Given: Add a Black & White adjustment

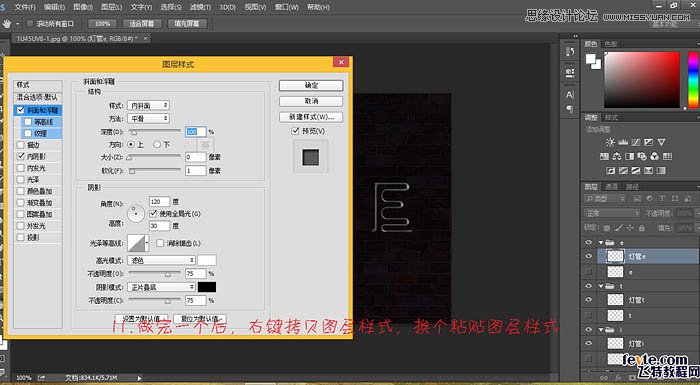Looking at the screenshot, I should [x=629, y=156].
